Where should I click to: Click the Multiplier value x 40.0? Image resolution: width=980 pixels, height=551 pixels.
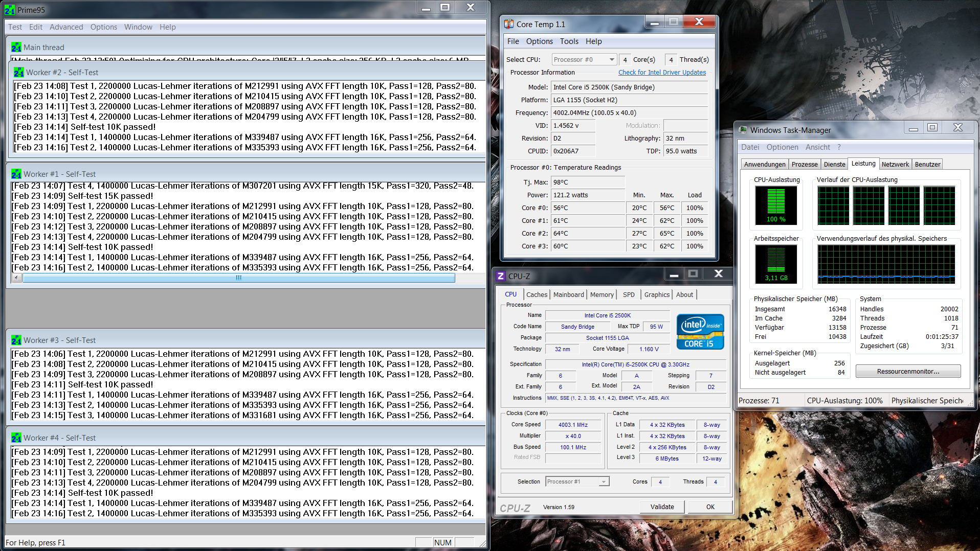click(x=573, y=436)
